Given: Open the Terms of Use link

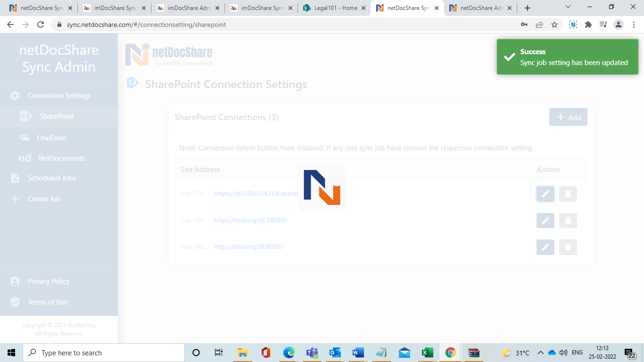Looking at the screenshot, I should point(48,302).
